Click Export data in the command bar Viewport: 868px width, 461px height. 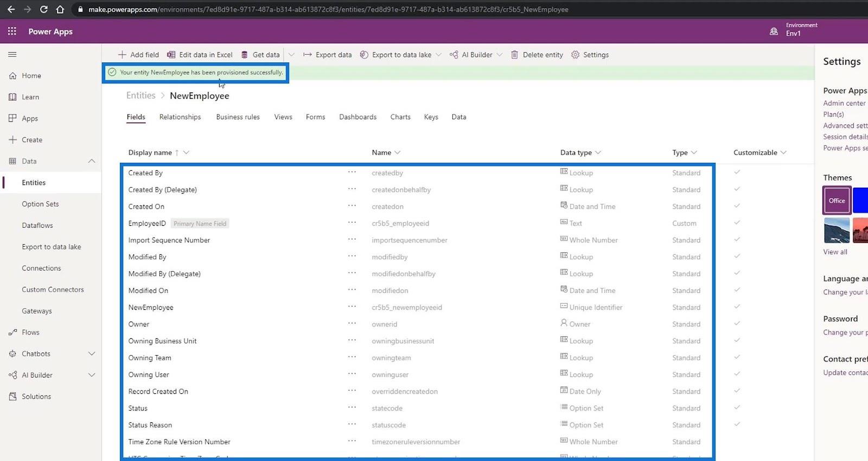[x=327, y=55]
